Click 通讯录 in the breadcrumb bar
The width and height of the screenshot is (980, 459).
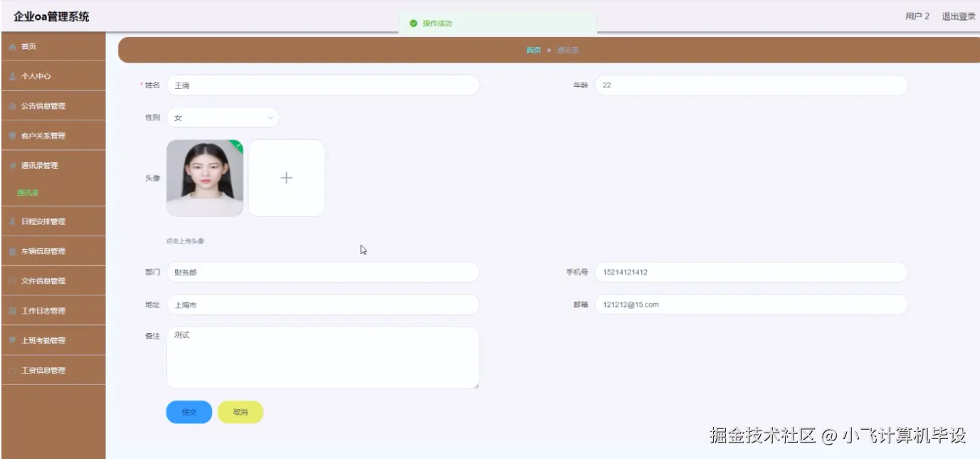click(567, 50)
